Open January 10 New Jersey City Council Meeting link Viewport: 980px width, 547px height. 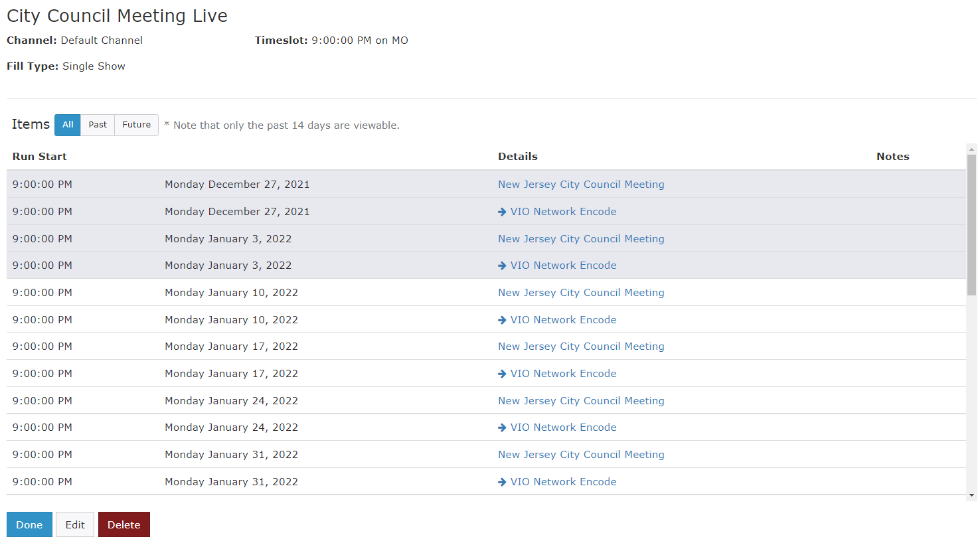581,293
